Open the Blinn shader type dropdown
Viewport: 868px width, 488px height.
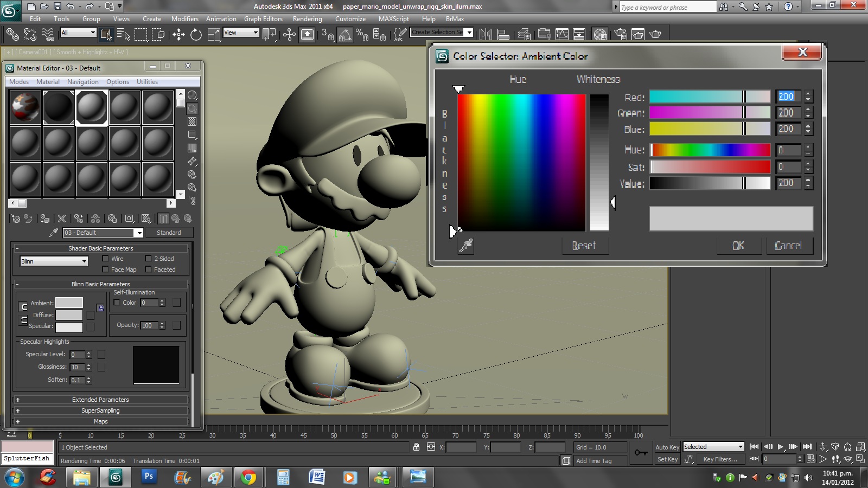click(x=54, y=261)
